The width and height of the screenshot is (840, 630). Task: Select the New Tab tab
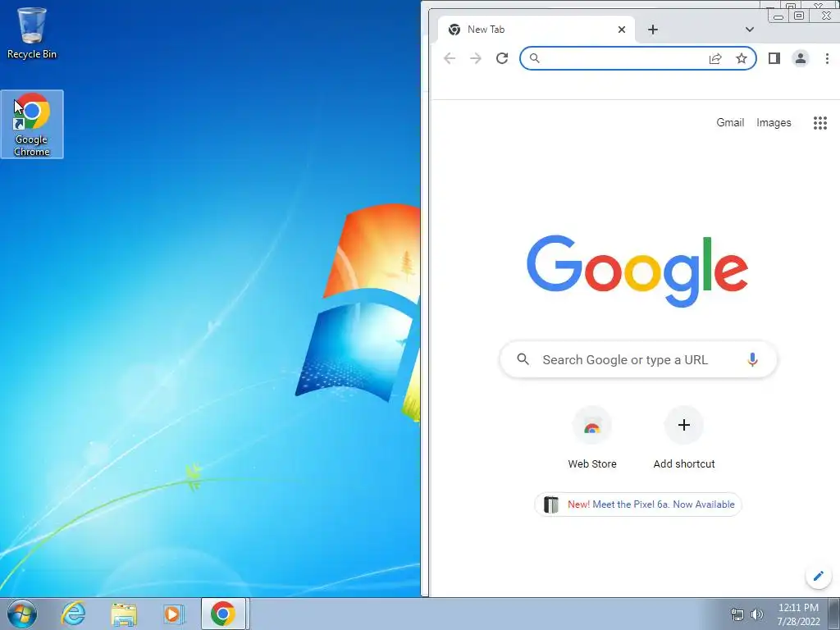(x=536, y=30)
